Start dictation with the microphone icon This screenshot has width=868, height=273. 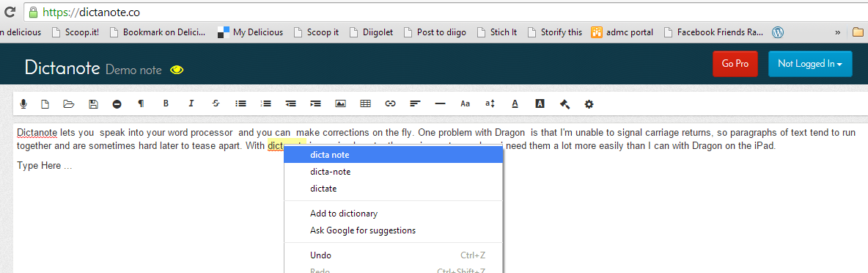coord(23,103)
